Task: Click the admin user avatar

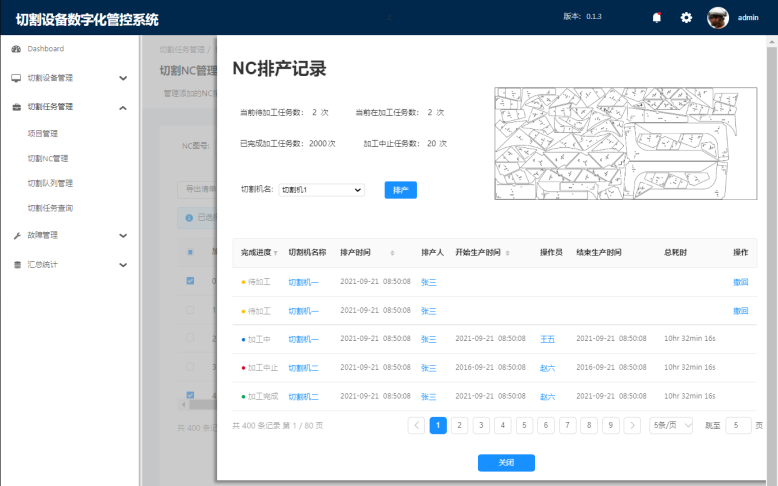Action: click(x=717, y=18)
